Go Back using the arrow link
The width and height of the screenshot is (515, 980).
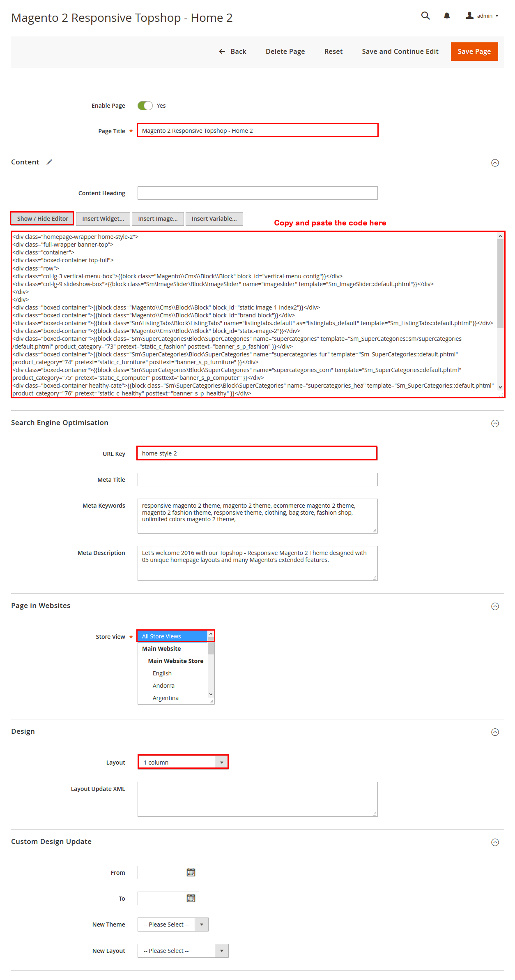232,51
